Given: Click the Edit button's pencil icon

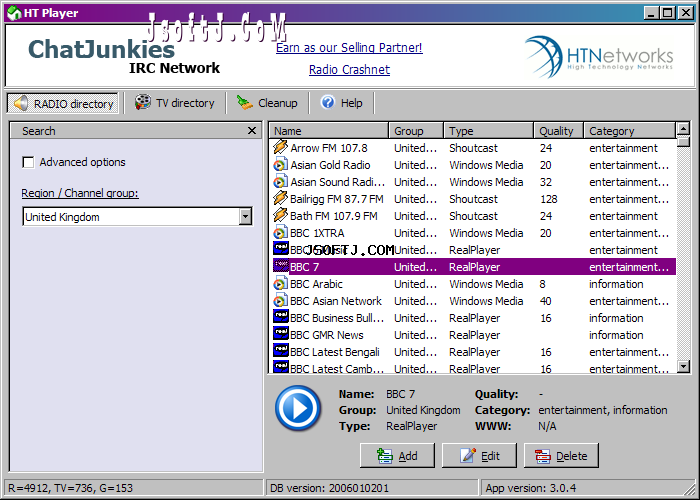Looking at the screenshot, I should tap(467, 455).
